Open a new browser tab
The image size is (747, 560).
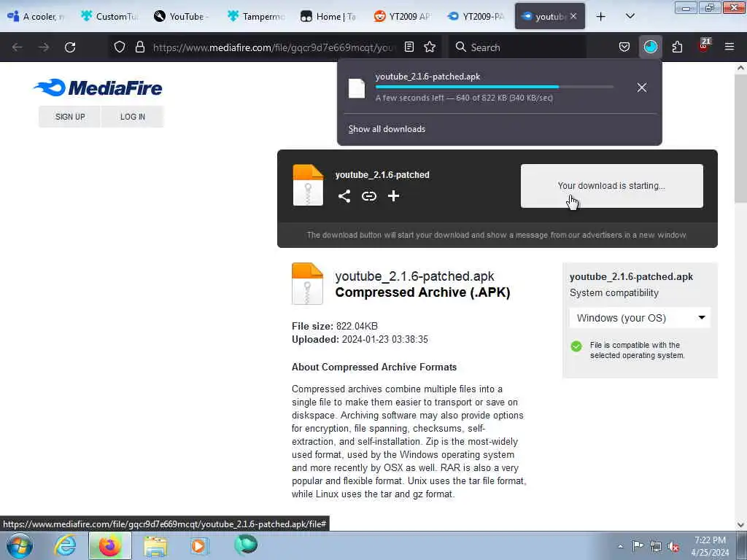[601, 16]
